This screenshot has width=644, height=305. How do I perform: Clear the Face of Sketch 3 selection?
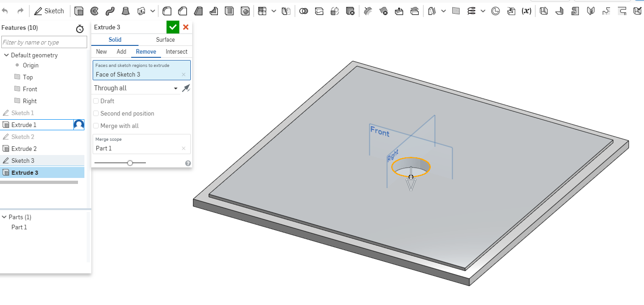(184, 74)
